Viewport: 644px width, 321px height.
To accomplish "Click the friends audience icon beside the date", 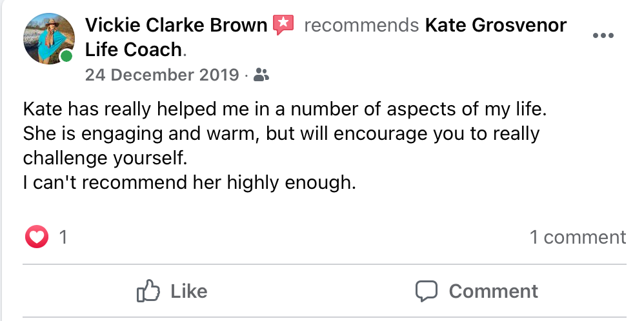I will pyautogui.click(x=261, y=75).
